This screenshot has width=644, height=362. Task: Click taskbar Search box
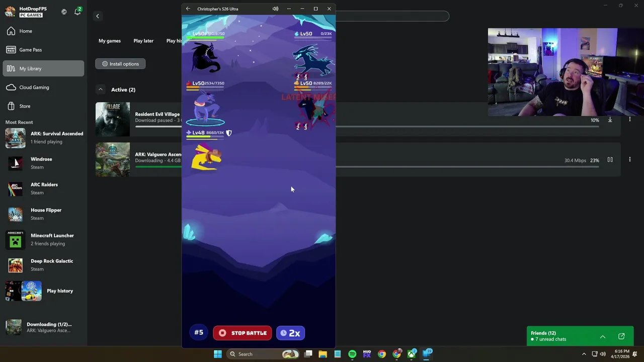point(262,354)
